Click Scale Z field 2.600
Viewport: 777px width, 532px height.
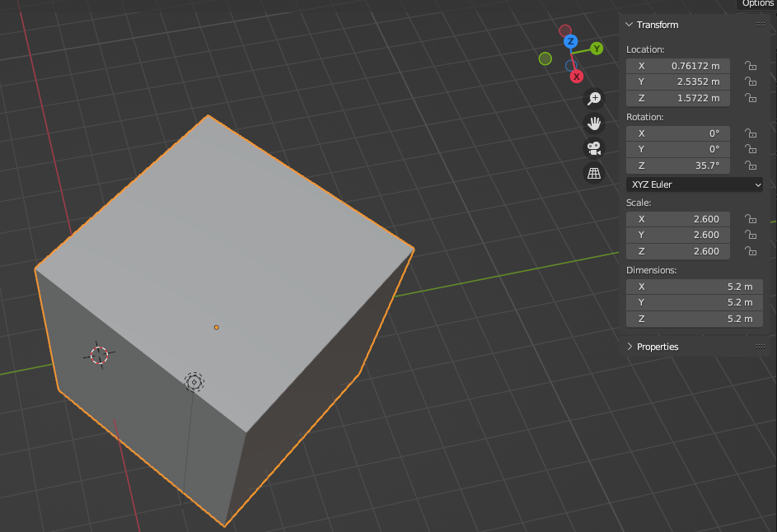(x=678, y=251)
